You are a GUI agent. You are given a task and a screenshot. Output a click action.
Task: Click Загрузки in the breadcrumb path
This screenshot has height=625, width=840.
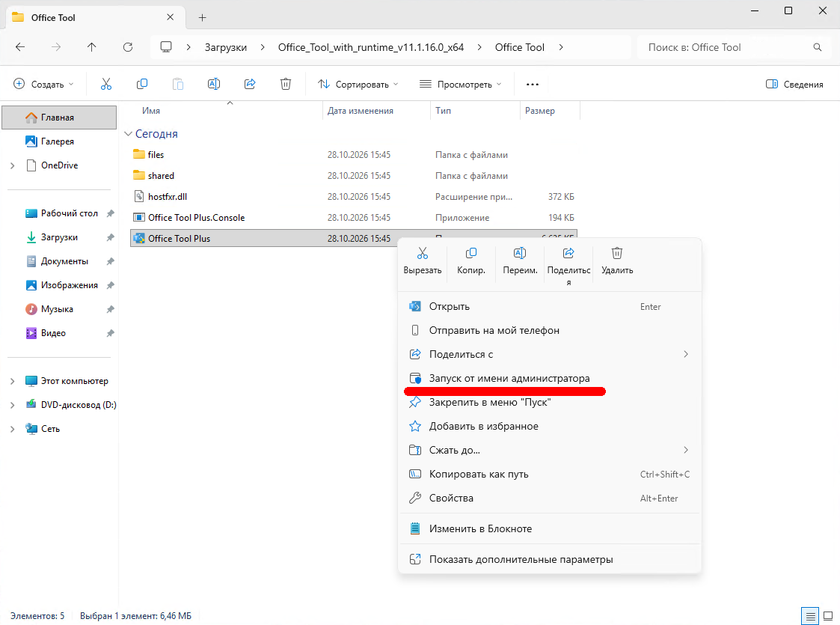coord(226,47)
